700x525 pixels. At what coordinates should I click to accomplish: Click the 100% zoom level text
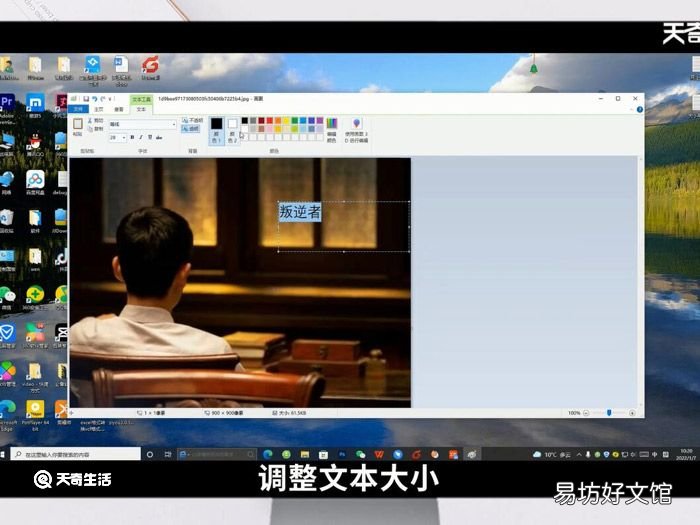click(x=574, y=413)
